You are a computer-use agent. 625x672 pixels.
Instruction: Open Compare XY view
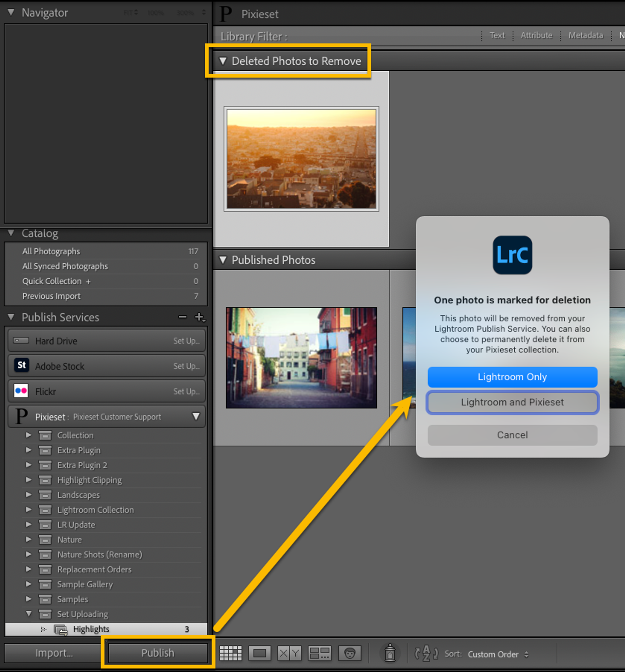289,653
